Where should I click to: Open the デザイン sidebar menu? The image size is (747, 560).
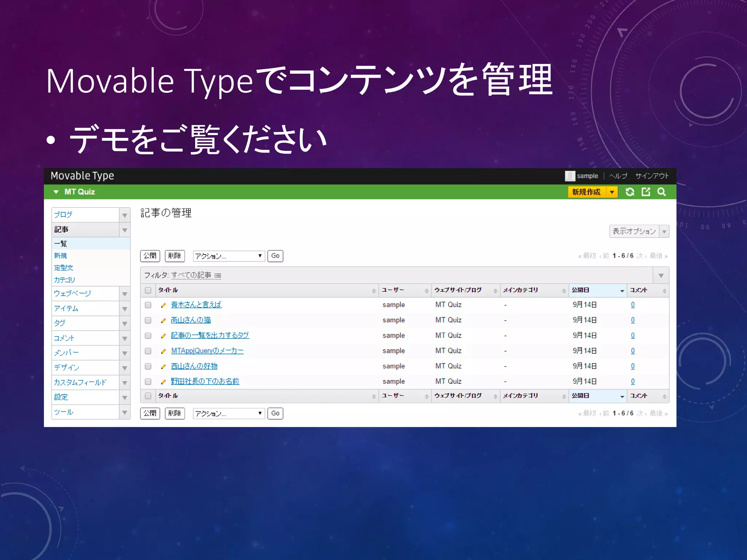[86, 367]
